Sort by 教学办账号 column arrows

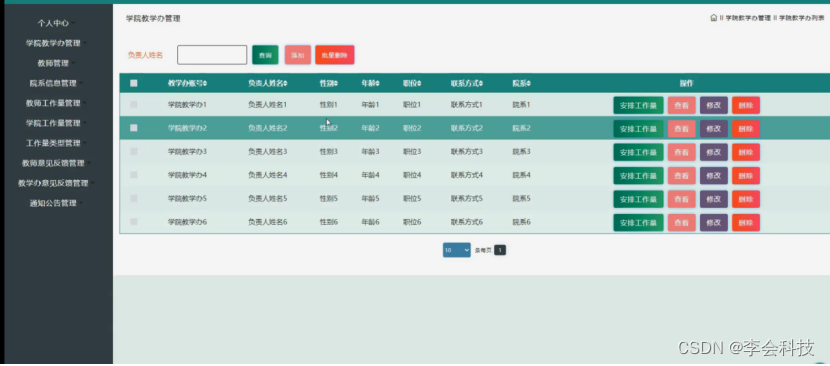205,84
